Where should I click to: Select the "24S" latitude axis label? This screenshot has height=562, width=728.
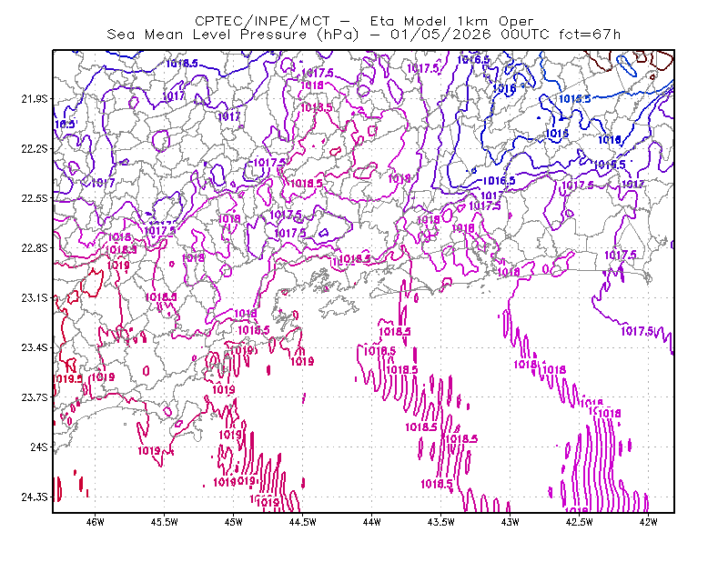click(39, 447)
